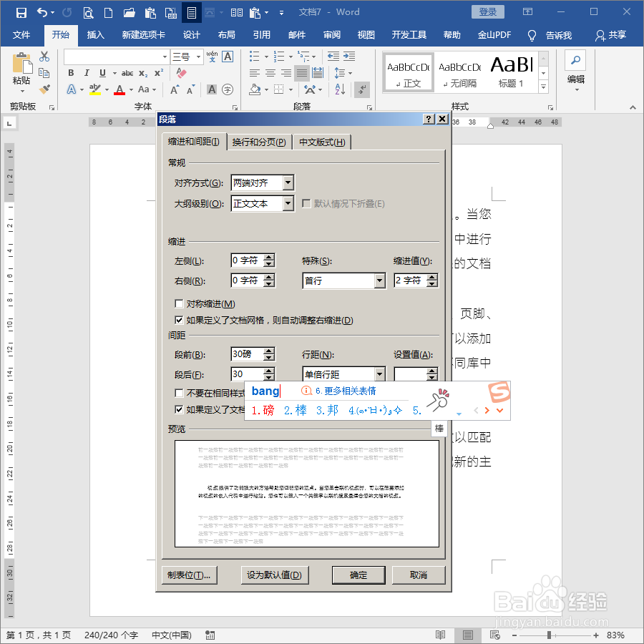Image resolution: width=644 pixels, height=644 pixels.
Task: Increase the 段前(B) spacing with up arrow
Action: pos(268,351)
